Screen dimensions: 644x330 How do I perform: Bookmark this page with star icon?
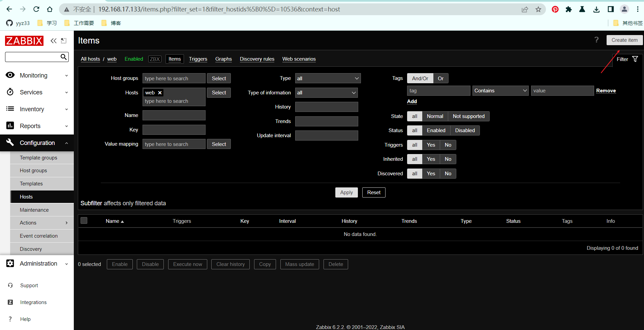point(538,9)
